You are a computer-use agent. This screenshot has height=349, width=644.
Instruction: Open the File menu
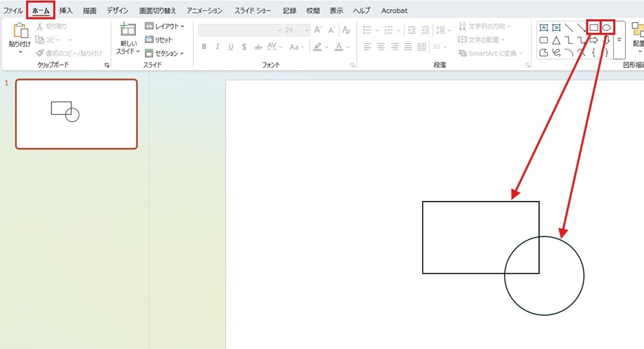tap(14, 11)
